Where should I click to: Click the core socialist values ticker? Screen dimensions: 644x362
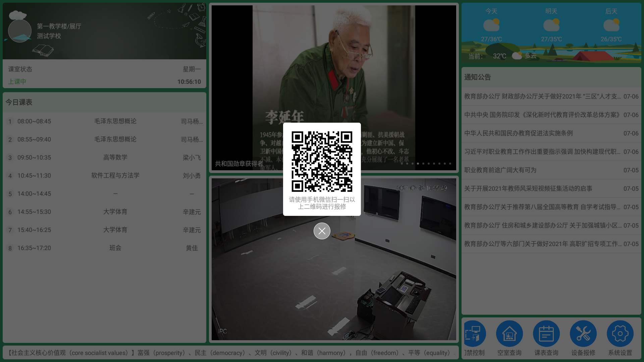coord(231,353)
